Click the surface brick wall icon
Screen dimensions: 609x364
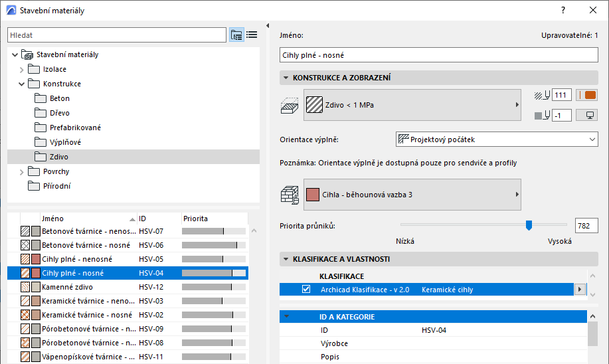[x=290, y=195]
